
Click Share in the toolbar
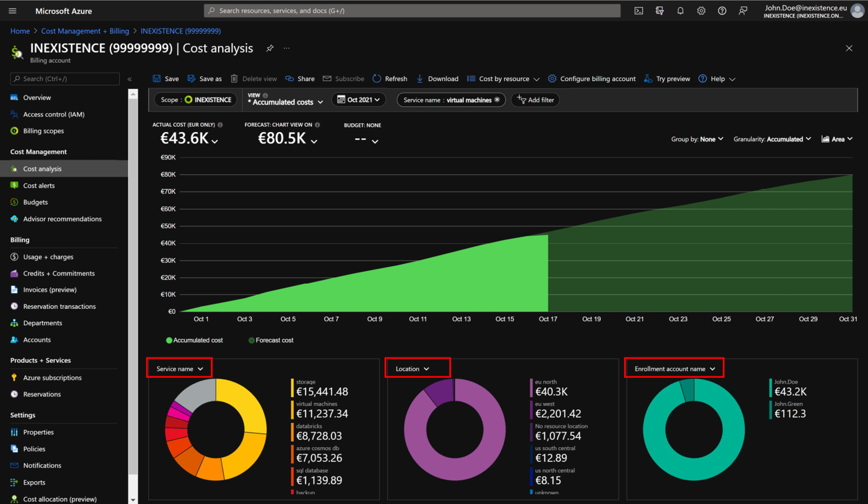tap(300, 79)
